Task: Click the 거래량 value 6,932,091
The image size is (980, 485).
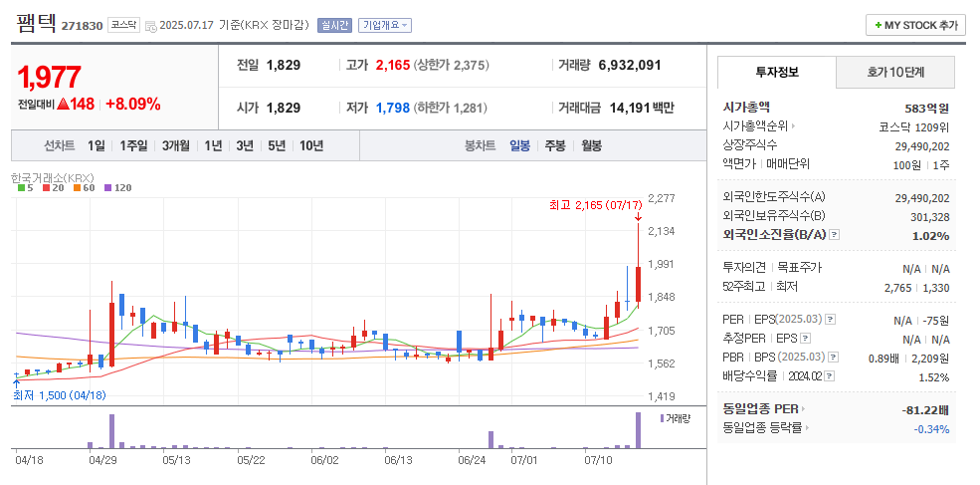Action: [630, 65]
